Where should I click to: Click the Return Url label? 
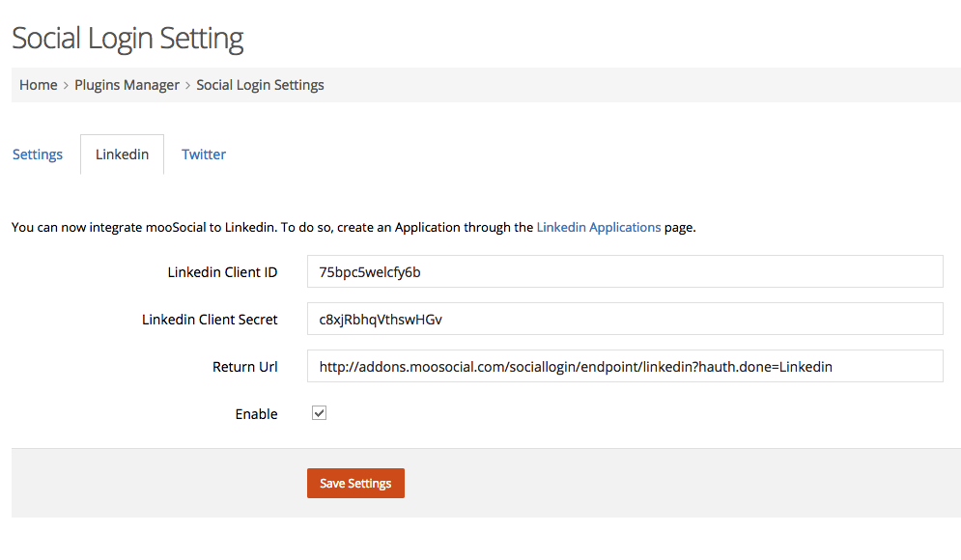pos(244,366)
